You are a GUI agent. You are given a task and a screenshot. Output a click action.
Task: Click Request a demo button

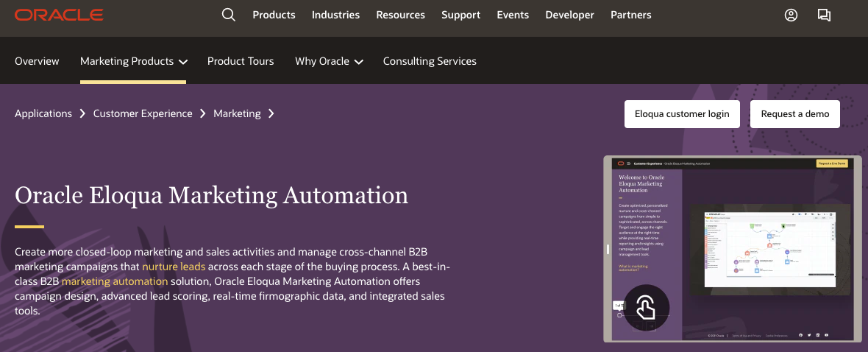pos(795,114)
